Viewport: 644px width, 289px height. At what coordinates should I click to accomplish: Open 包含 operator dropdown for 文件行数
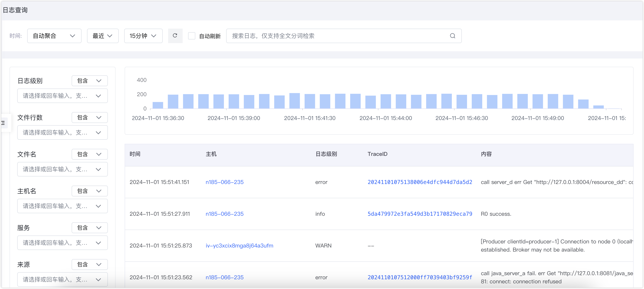90,117
